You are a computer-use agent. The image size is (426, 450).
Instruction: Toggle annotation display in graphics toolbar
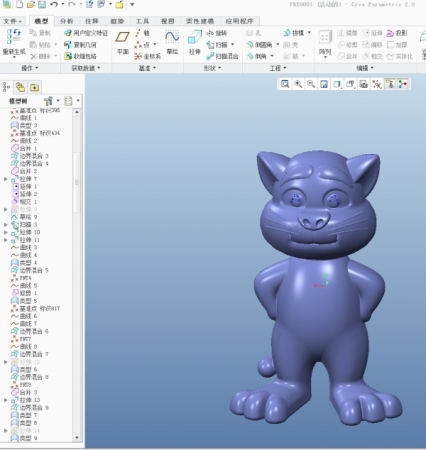(390, 84)
